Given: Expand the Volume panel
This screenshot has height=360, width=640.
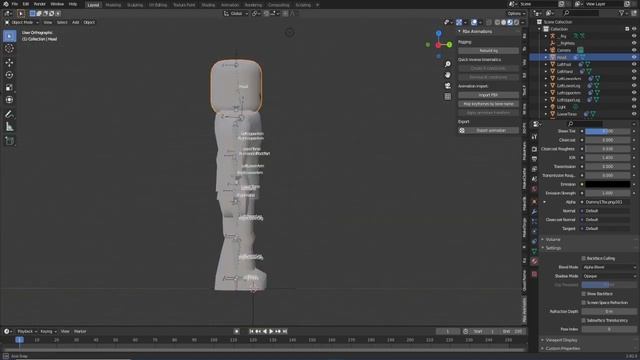Looking at the screenshot, I should pyautogui.click(x=552, y=240).
